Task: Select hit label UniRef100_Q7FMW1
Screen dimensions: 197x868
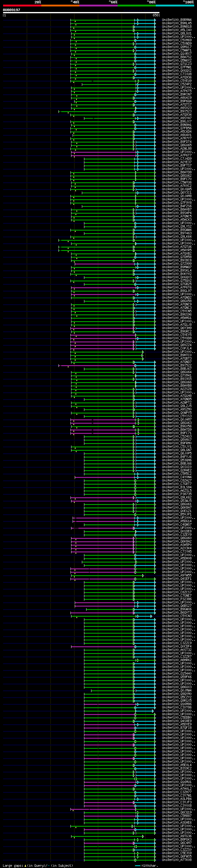Action: [x=177, y=67]
